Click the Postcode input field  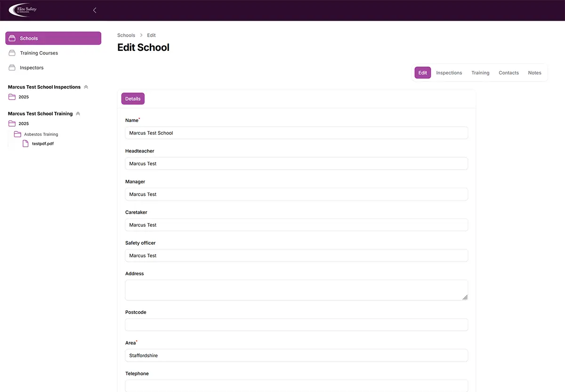(296, 324)
